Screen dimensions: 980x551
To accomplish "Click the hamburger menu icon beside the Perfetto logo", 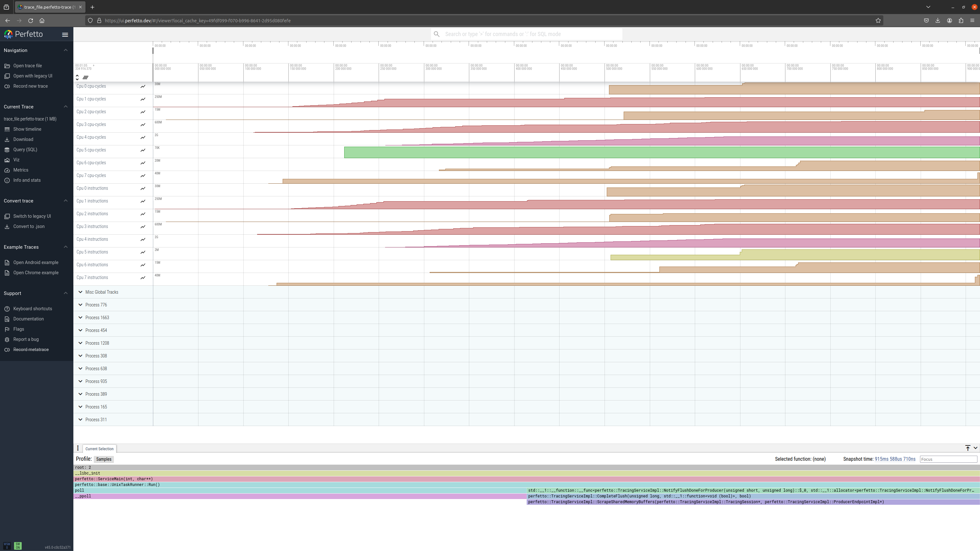I will coord(65,35).
